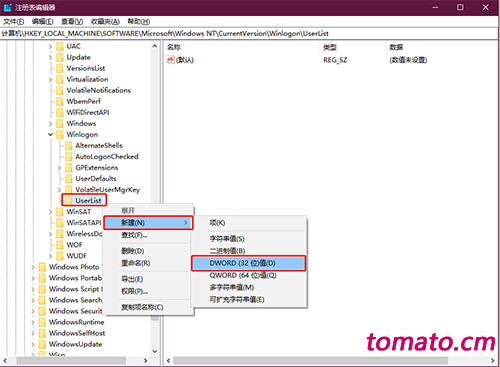Choose 删除(D) in the context menu
500x367 pixels.
(148, 251)
